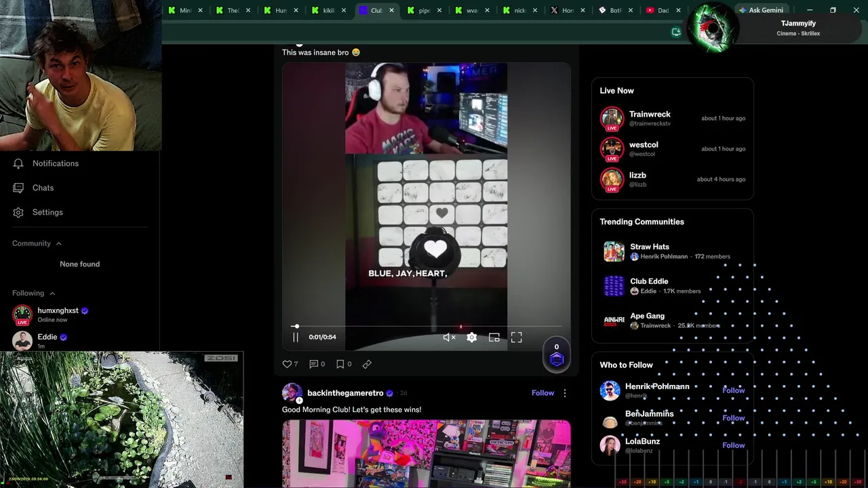Open the Settings page link
The height and width of the screenshot is (488, 868).
pyautogui.click(x=47, y=212)
